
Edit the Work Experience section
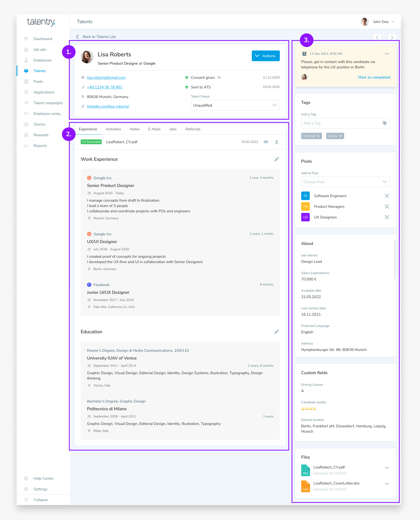277,159
